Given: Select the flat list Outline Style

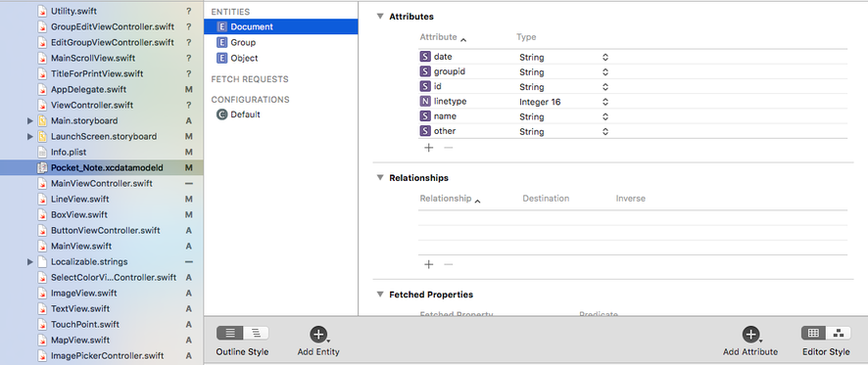Looking at the screenshot, I should [x=229, y=333].
